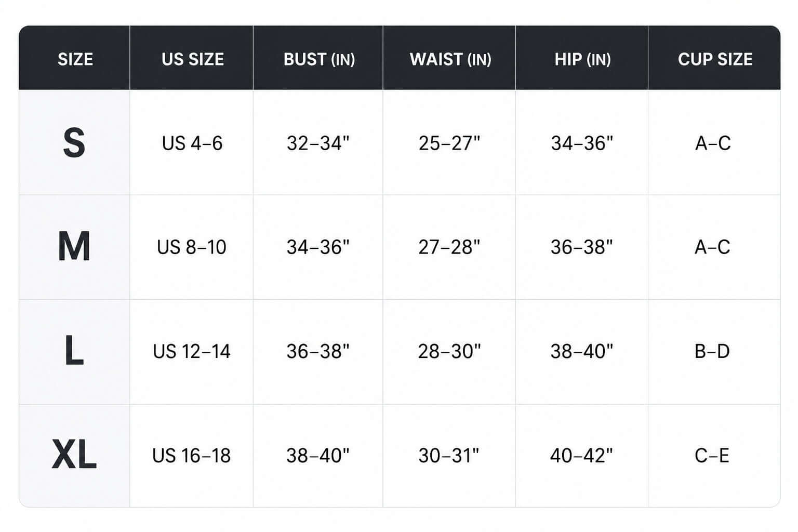Select the US 16–18 cell

[x=192, y=455]
